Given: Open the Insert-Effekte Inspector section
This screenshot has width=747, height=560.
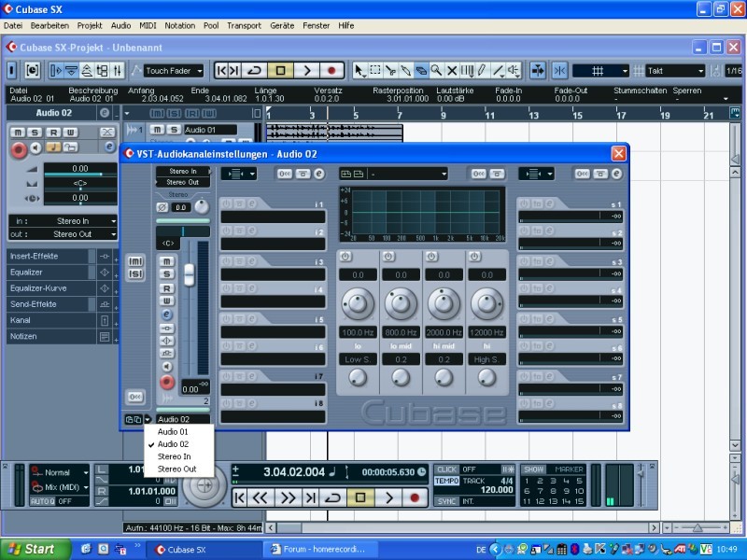Looking at the screenshot, I should tap(52, 256).
